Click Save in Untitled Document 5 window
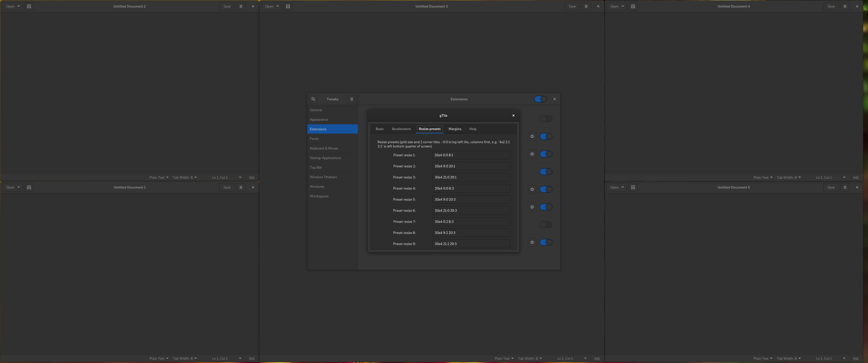 pyautogui.click(x=831, y=187)
